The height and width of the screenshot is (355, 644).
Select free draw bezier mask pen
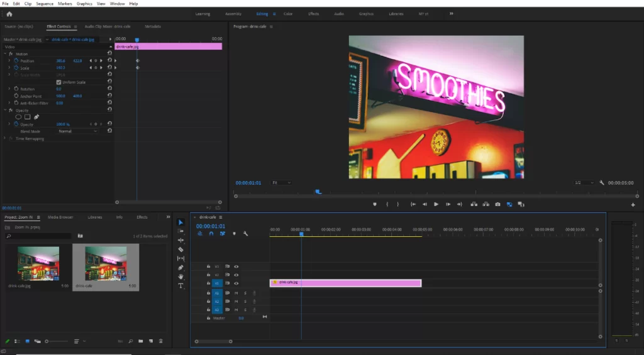tap(36, 117)
